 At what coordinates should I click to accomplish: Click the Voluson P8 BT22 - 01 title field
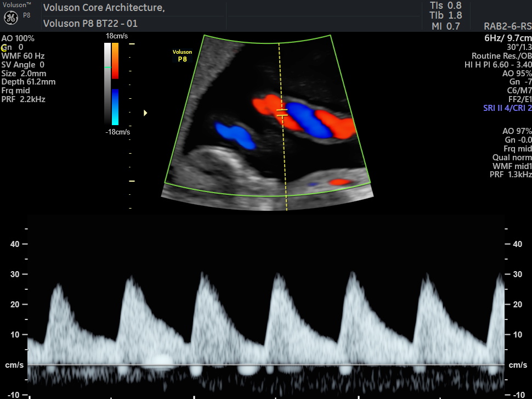(x=90, y=24)
